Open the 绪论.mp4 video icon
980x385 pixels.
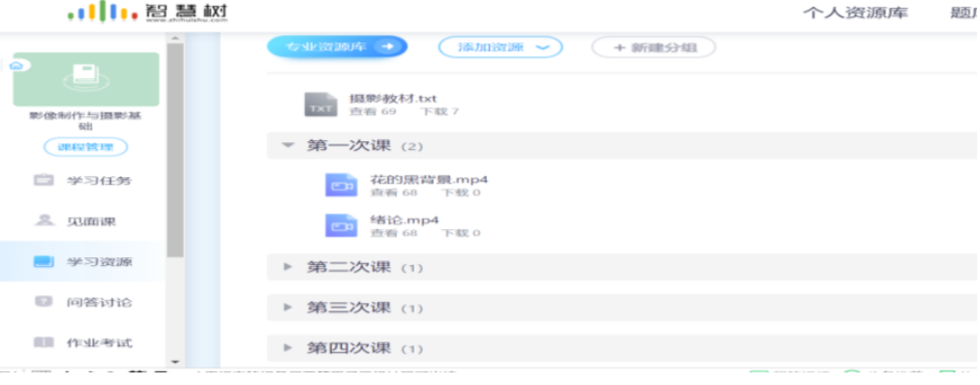click(x=341, y=225)
